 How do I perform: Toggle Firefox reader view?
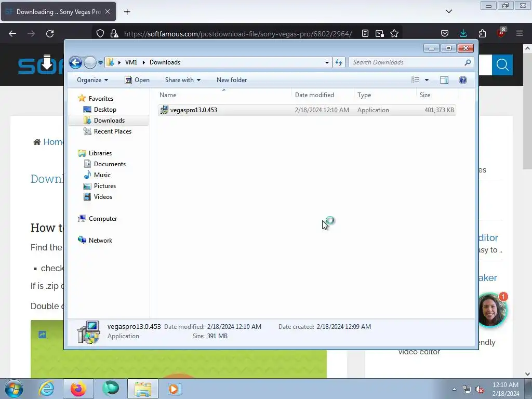pyautogui.click(x=365, y=34)
